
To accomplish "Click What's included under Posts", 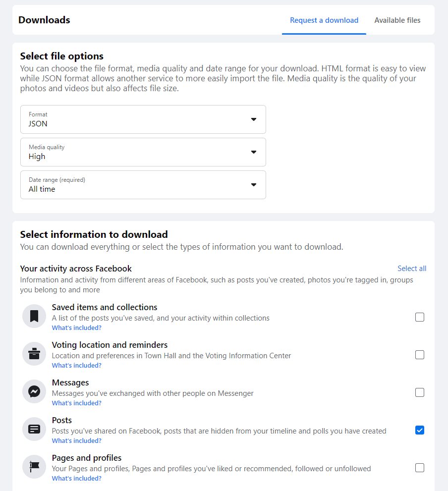I will [x=77, y=440].
